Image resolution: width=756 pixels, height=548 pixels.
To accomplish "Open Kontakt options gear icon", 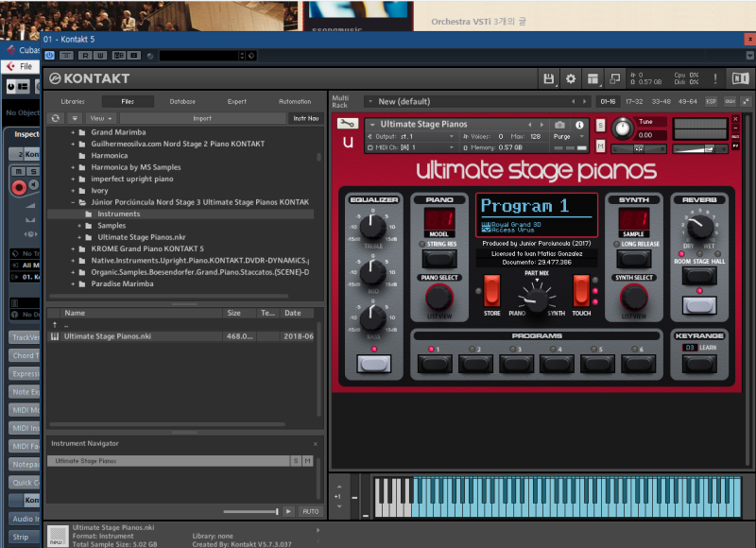I will click(571, 78).
